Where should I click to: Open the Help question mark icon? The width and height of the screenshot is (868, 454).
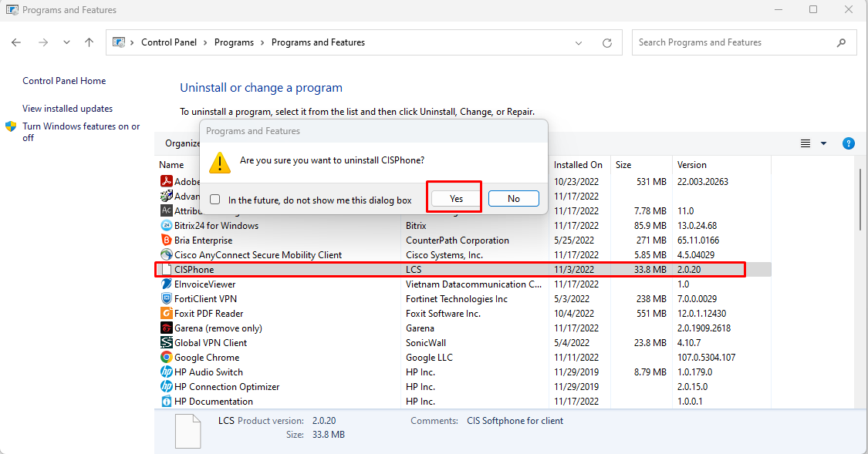[x=848, y=144]
